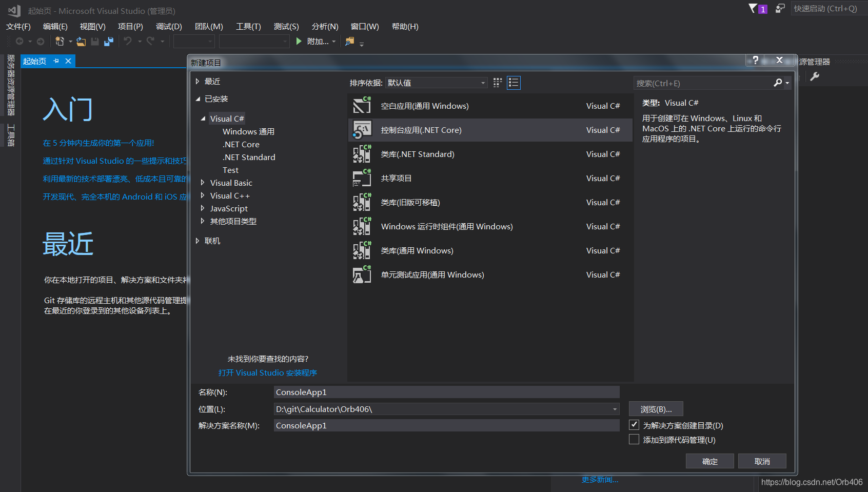The height and width of the screenshot is (492, 868).
Task: Select the .NET Standard tree item
Action: [x=249, y=157]
